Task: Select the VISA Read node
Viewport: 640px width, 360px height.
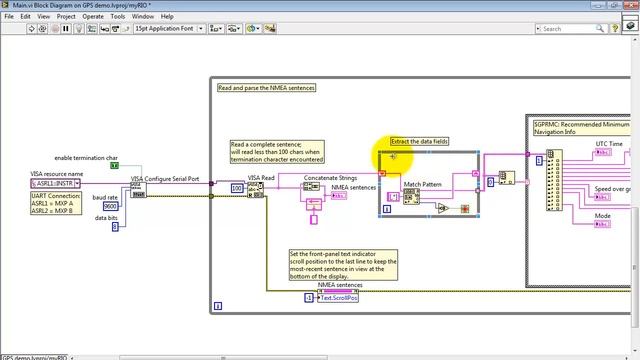Action: [256, 190]
